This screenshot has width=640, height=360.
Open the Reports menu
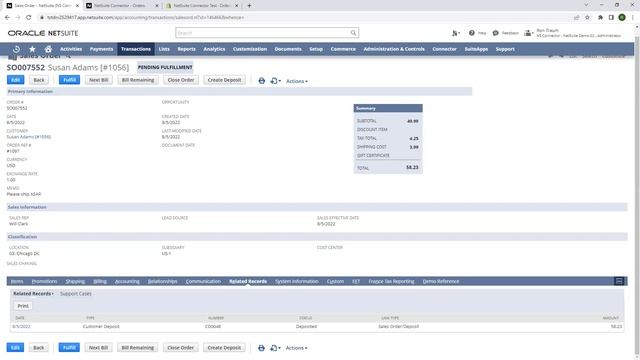tap(187, 49)
